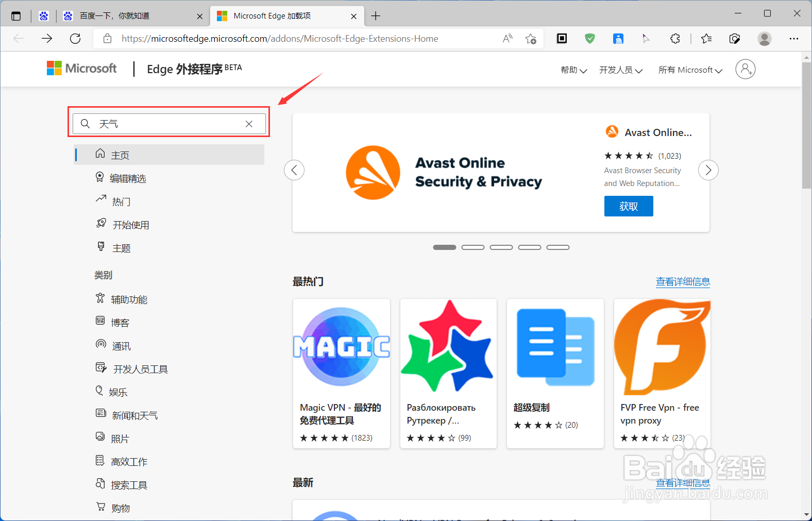
Task: Close the Microsoft Edge 加载项 tab
Action: click(353, 16)
